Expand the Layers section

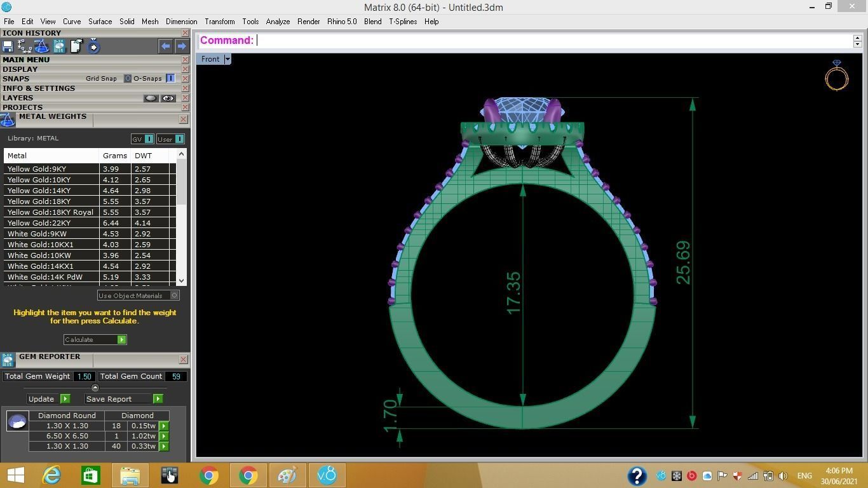18,98
